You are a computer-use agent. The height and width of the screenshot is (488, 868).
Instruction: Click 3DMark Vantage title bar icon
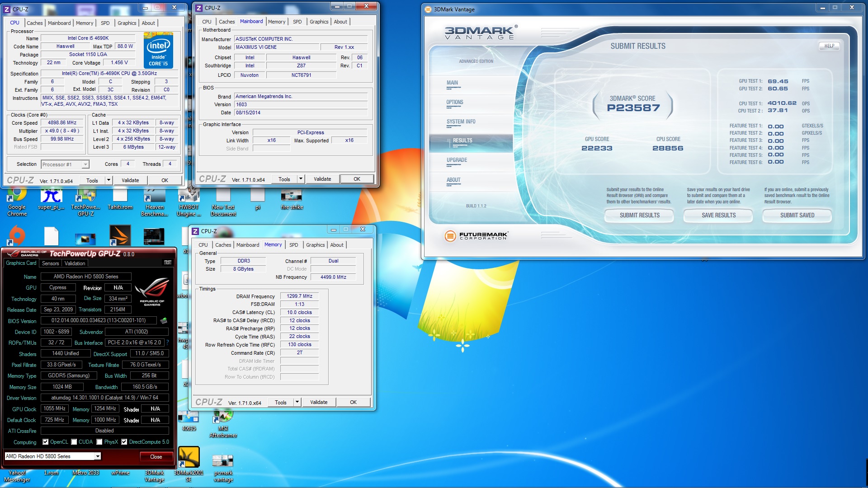point(429,9)
